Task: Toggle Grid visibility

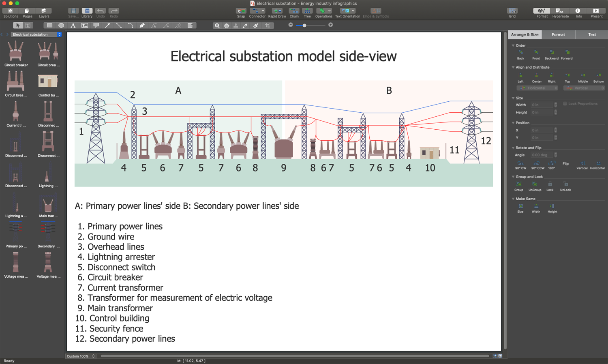Action: pyautogui.click(x=512, y=13)
